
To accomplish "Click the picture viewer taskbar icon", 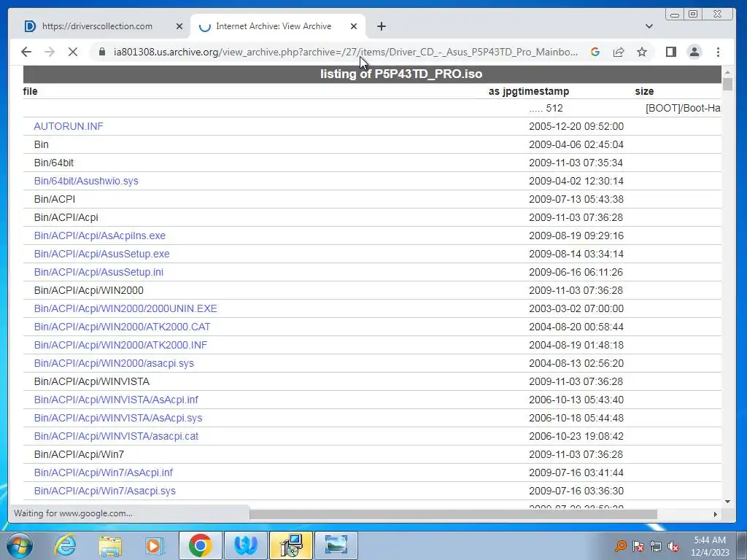I will pyautogui.click(x=336, y=545).
